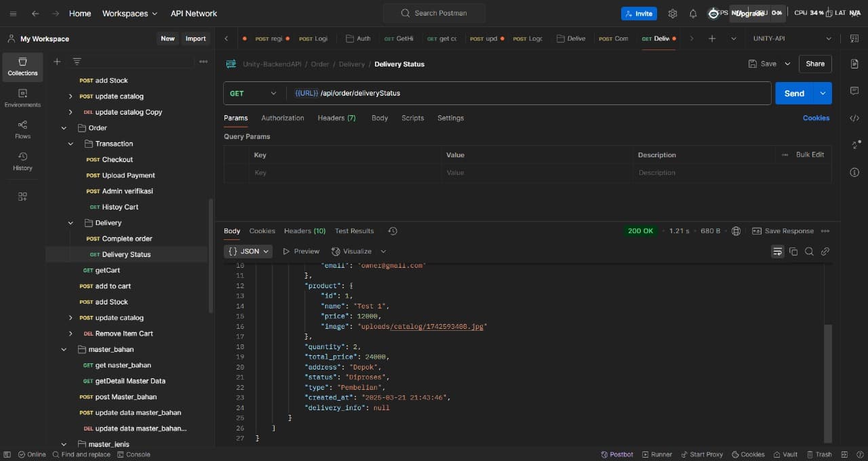
Task: Open the JSON format dropdown
Action: point(248,252)
